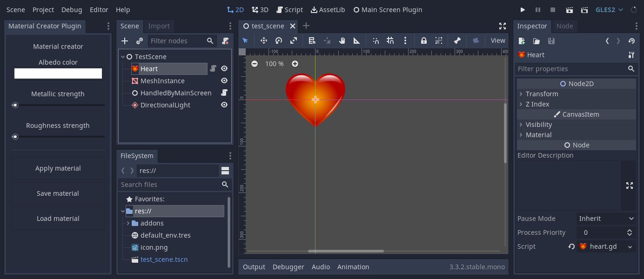Enable smart snapping in the toolbar
Image resolution: width=644 pixels, height=279 pixels.
point(376,40)
